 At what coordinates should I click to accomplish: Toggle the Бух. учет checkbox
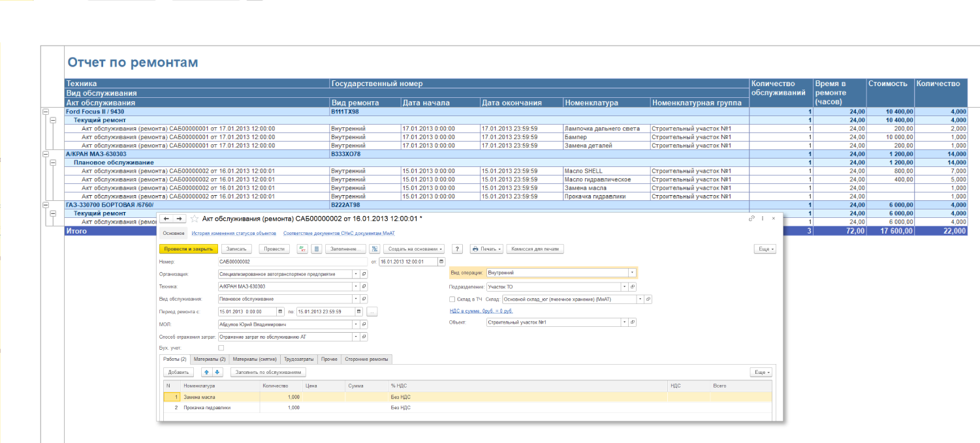click(x=221, y=348)
